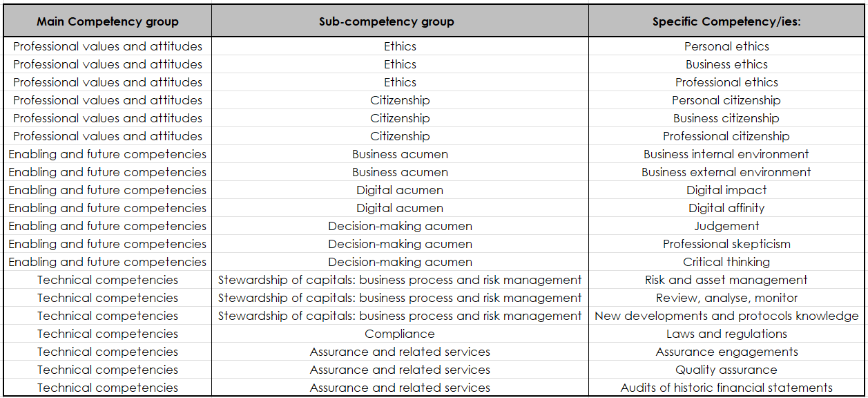Click the Critical thinking cell
Viewport: 868px width, 398px height.
[x=726, y=262]
